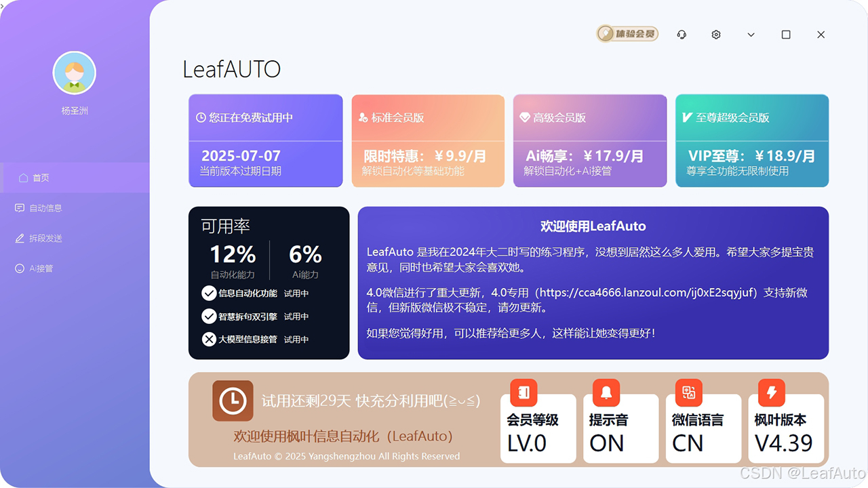Toggle the 信息自动化功能 checkmark
868x488 pixels.
[209, 293]
